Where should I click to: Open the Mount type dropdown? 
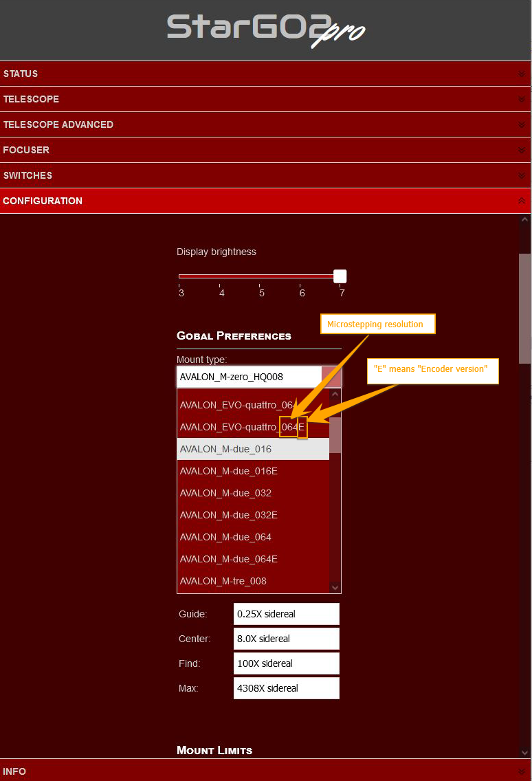pos(259,377)
